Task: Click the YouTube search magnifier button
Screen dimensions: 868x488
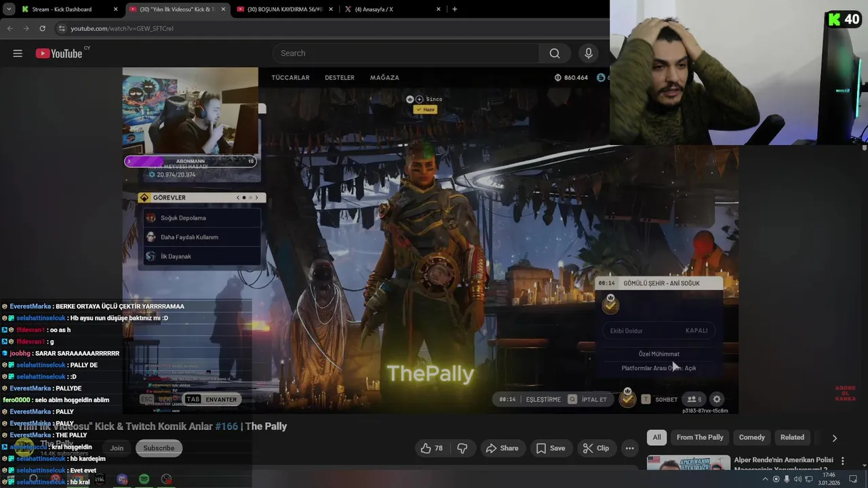Action: pos(555,54)
